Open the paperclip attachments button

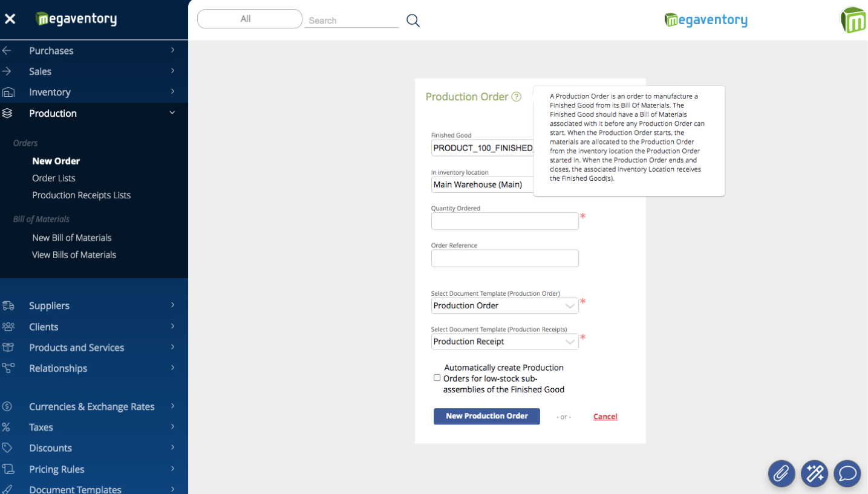[782, 473]
